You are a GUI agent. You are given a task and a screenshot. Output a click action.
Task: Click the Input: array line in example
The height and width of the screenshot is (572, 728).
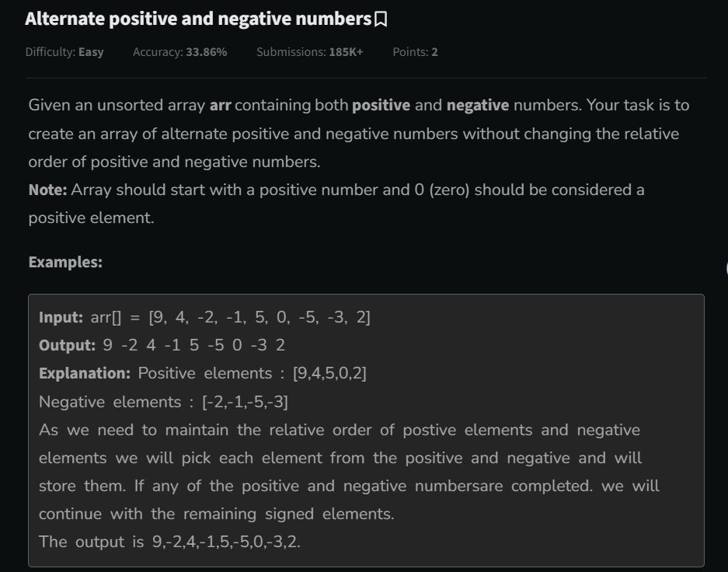205,317
